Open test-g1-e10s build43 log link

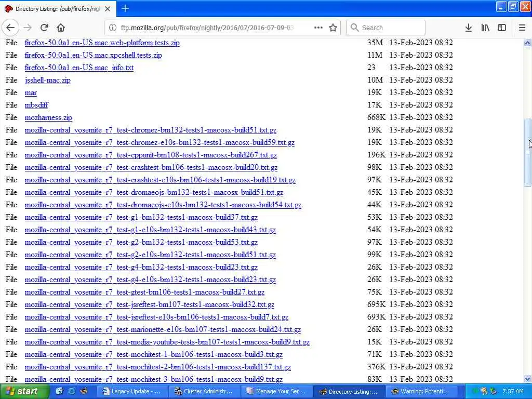(x=150, y=230)
